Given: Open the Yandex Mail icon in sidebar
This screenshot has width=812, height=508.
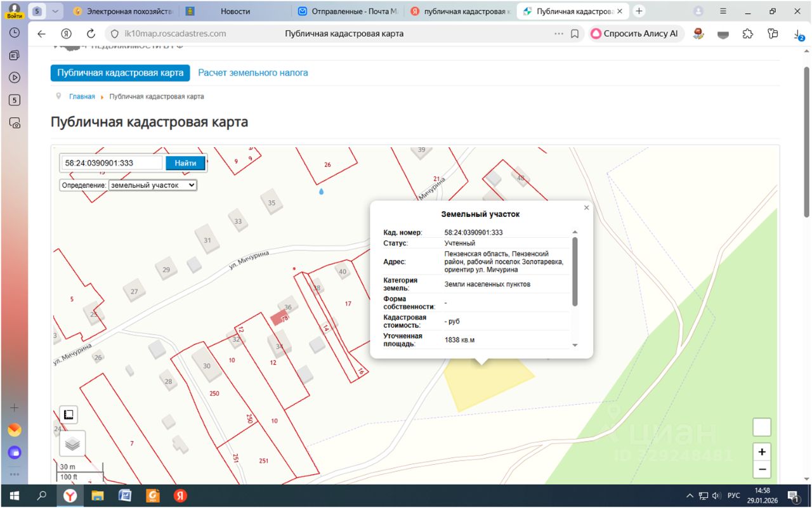Looking at the screenshot, I should tap(14, 430).
